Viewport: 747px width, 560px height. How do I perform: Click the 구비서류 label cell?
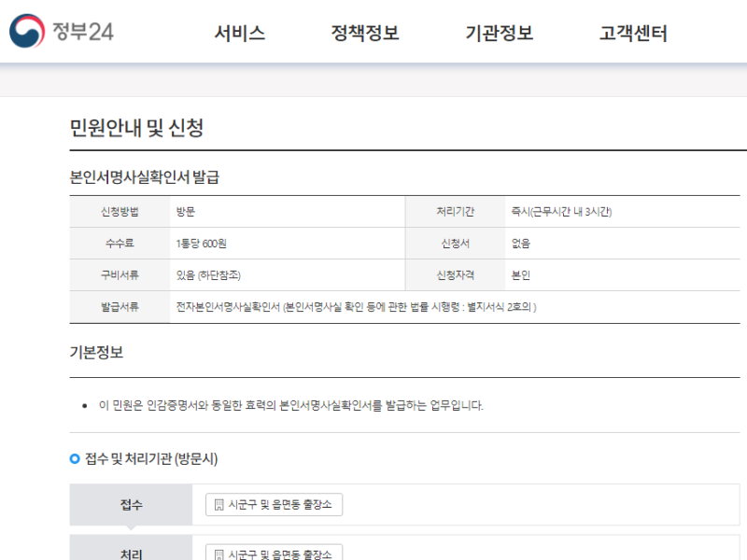tap(120, 274)
